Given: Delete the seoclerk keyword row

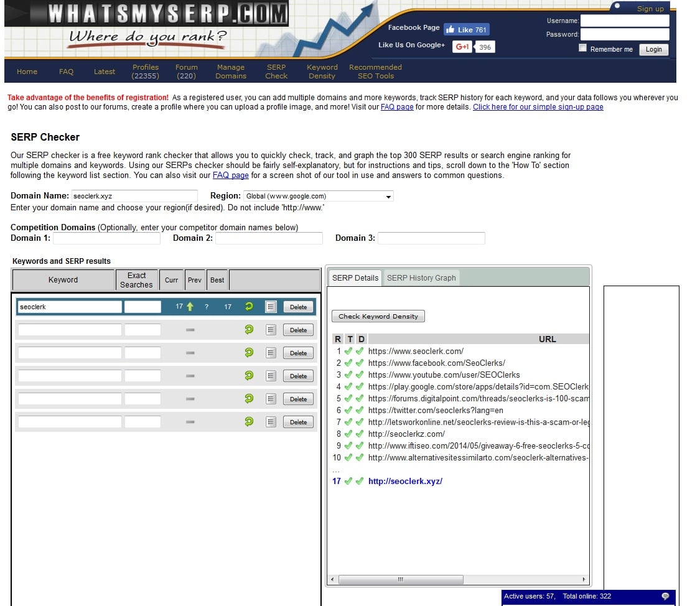Looking at the screenshot, I should 298,307.
